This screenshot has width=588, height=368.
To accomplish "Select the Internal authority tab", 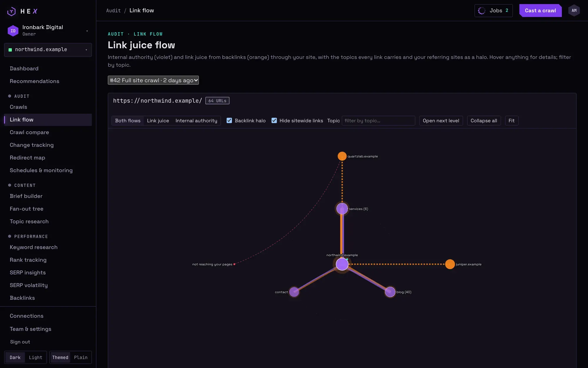I will [x=196, y=120].
